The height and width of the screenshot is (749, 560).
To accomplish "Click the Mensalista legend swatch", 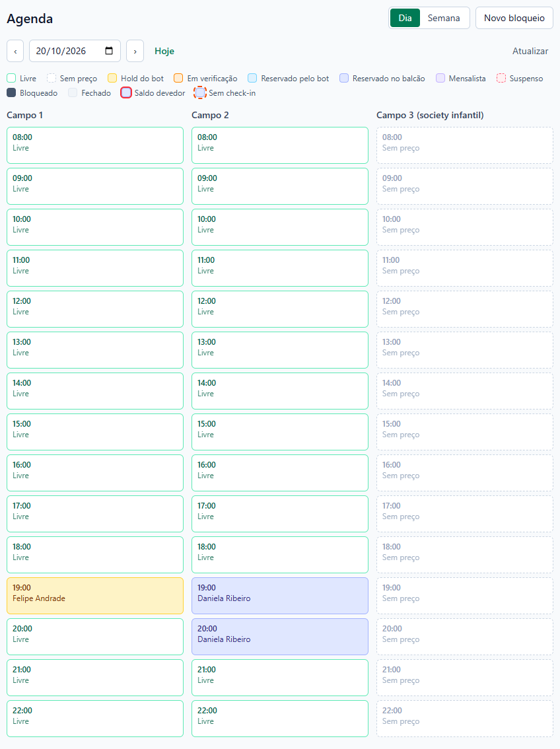I will pos(440,79).
